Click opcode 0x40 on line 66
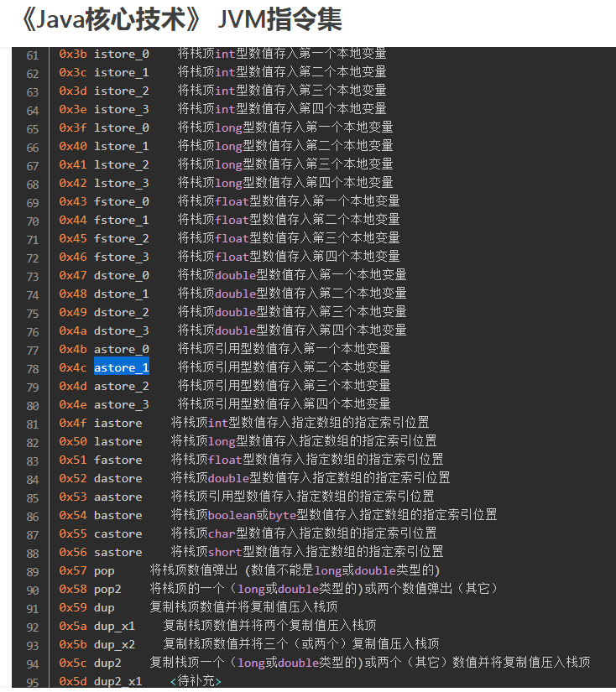The image size is (616, 692). [x=73, y=147]
